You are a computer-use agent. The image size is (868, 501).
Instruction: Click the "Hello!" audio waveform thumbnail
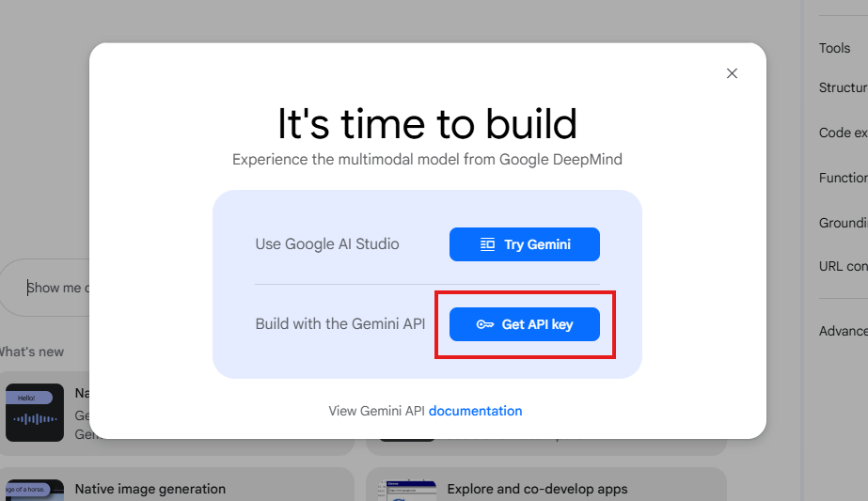click(x=35, y=413)
